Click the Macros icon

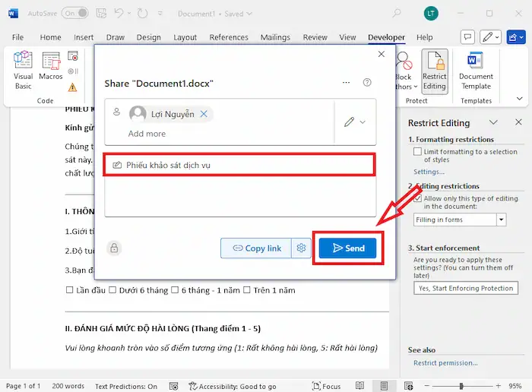[51, 67]
